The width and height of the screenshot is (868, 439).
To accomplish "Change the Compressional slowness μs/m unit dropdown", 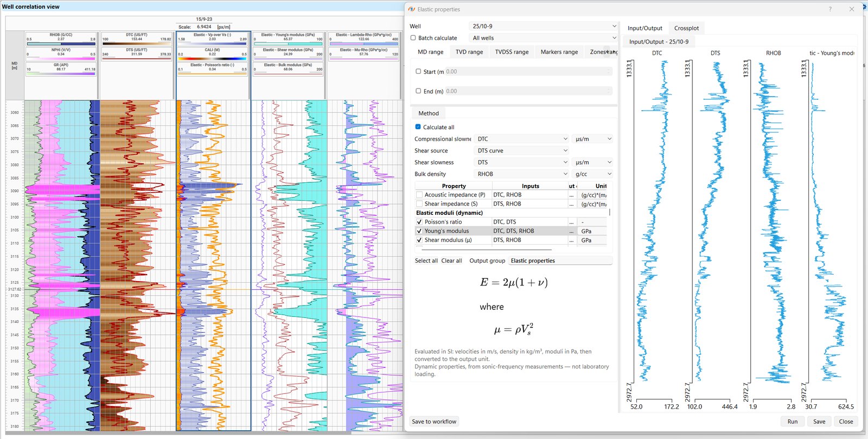I will (593, 139).
